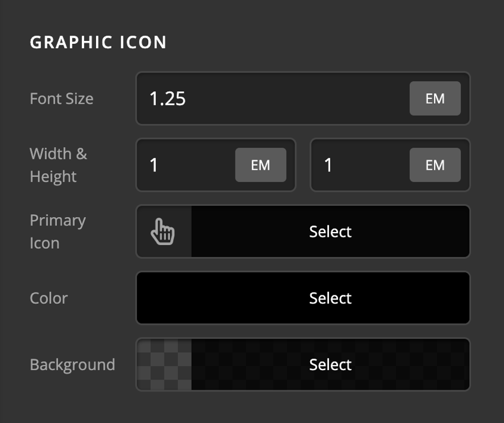The image size is (504, 423).
Task: Click the Primary Icon thumbnail area
Action: [x=164, y=231]
